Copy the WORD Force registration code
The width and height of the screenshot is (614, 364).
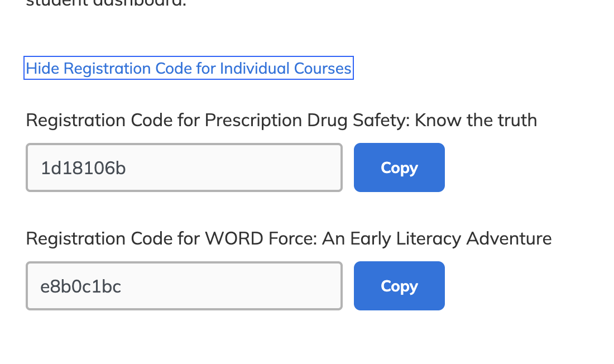[399, 286]
